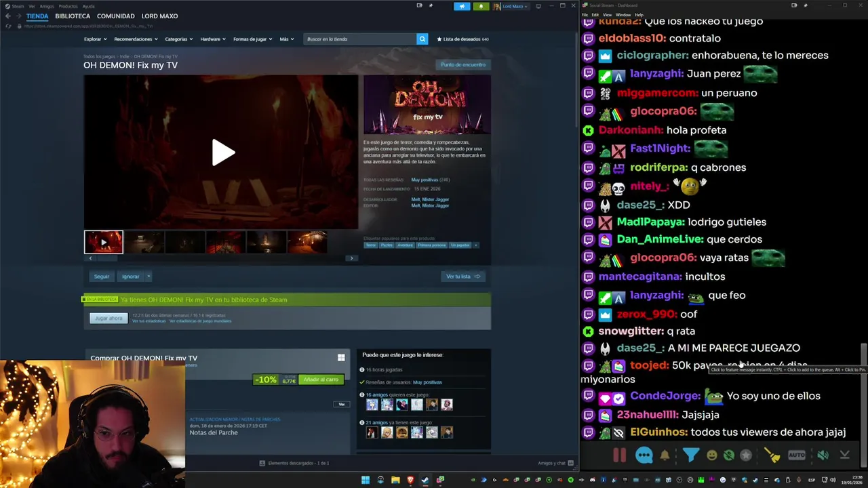Viewport: 868px width, 488px height.
Task: Go back with Steam's back arrow
Action: tap(8, 16)
